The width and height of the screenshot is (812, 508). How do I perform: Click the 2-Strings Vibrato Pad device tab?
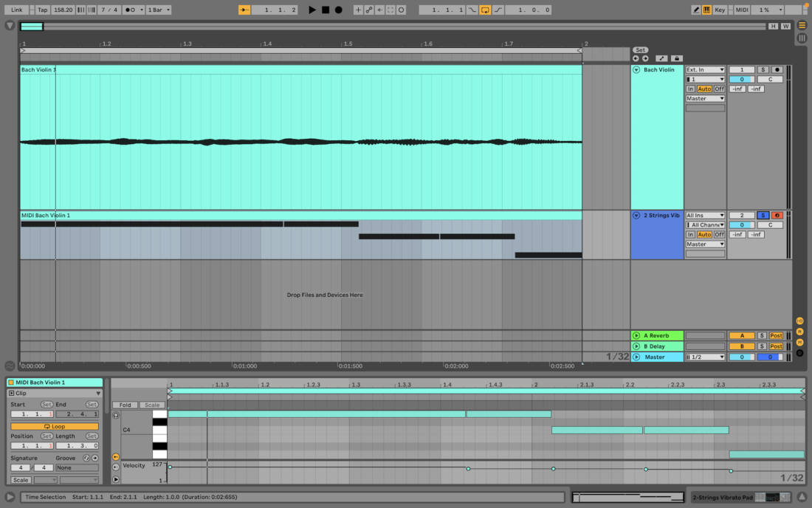740,497
